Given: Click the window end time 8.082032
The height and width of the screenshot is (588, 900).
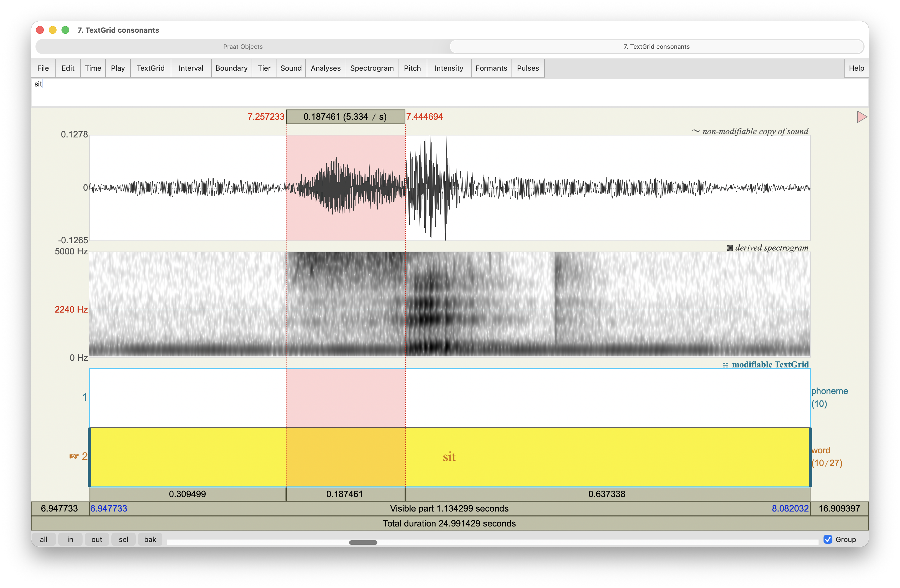Looking at the screenshot, I should 790,508.
